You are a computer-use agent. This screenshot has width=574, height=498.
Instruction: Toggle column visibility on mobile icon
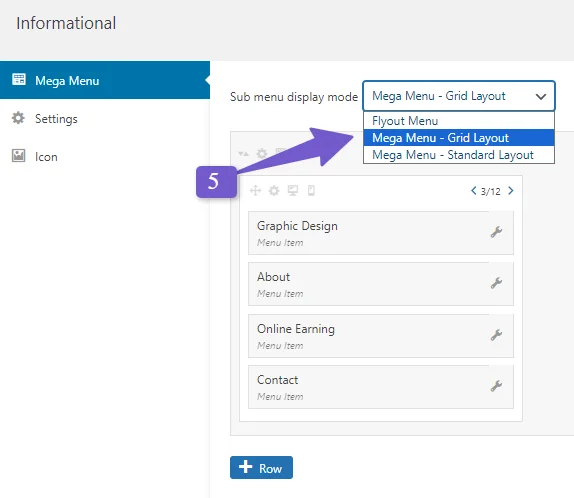click(x=311, y=190)
